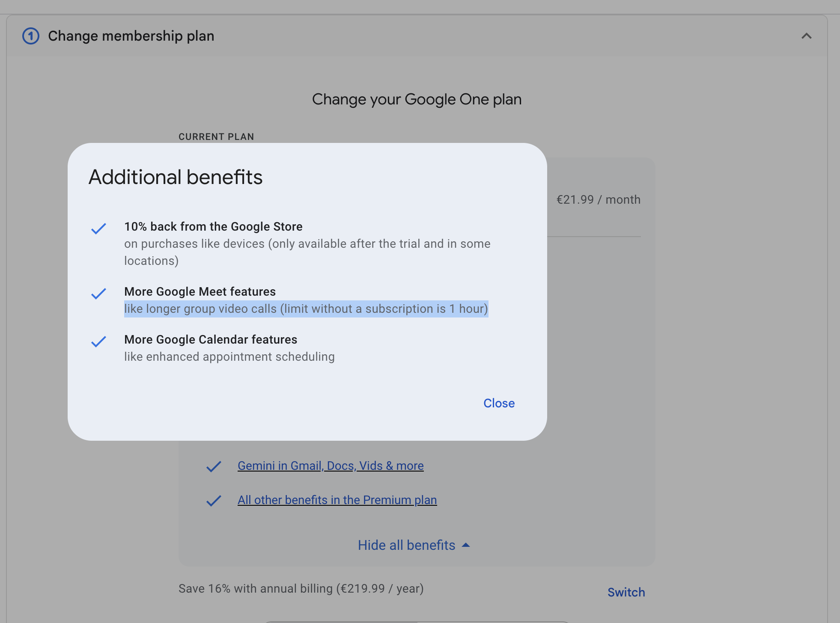Image resolution: width=840 pixels, height=623 pixels.
Task: Click checkmark beside 10% back from Google Store
Action: pyautogui.click(x=98, y=228)
